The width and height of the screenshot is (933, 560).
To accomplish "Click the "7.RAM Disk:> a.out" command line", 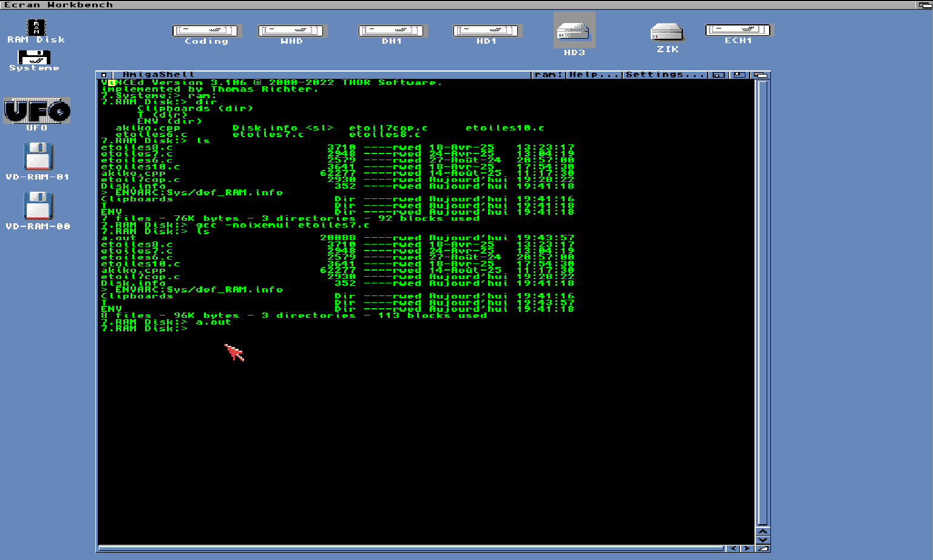I will [x=166, y=322].
